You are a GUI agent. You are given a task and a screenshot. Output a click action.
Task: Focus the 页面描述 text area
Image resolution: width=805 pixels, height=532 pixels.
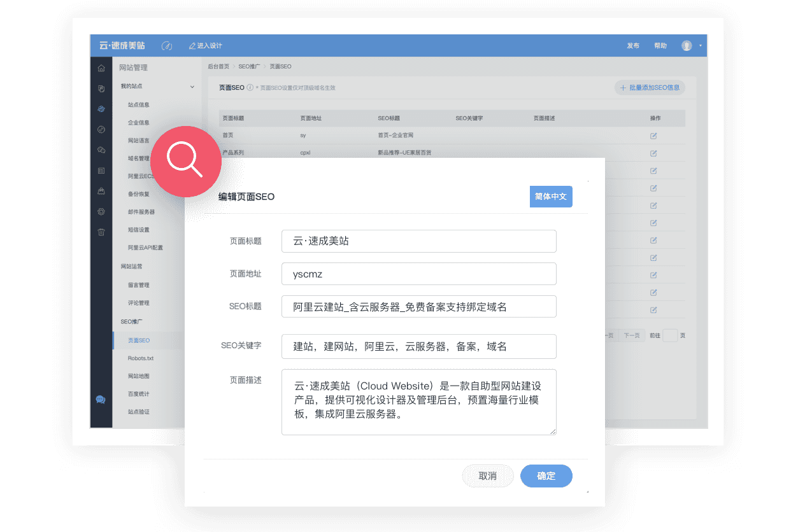[419, 402]
